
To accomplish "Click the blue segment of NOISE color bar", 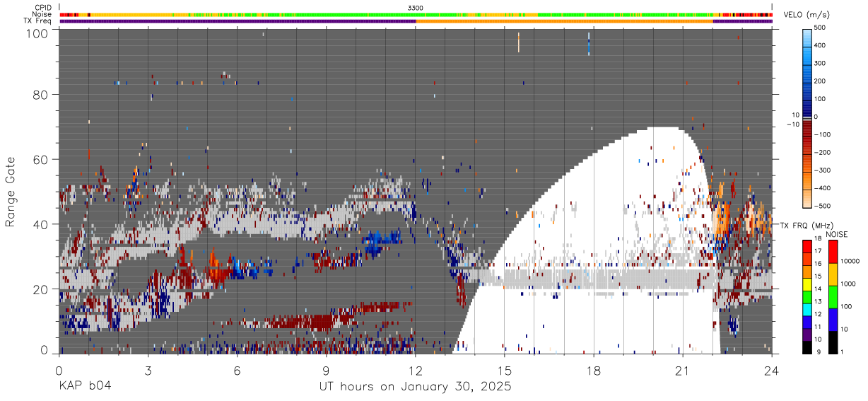I will point(833,319).
